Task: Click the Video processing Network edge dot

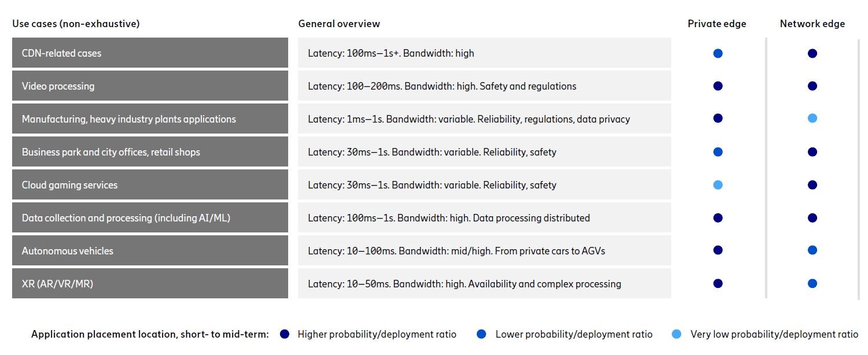Action: 812,86
